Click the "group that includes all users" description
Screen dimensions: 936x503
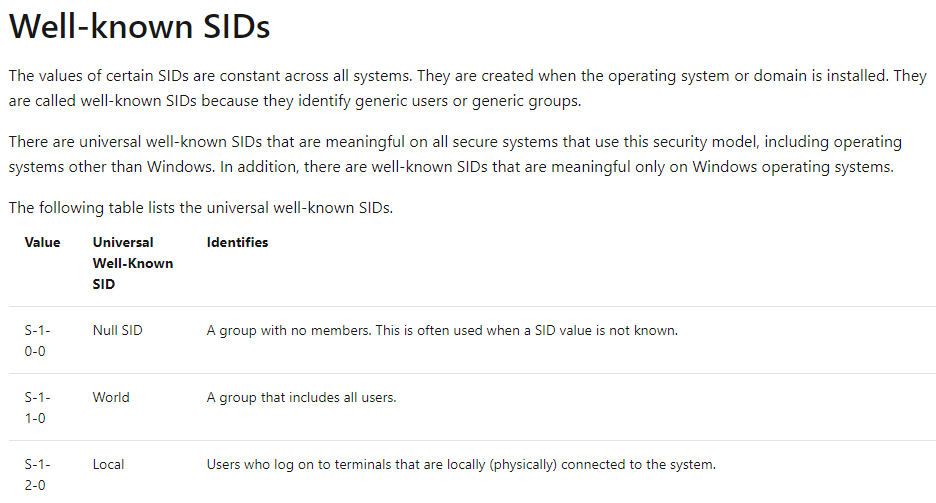click(x=301, y=397)
